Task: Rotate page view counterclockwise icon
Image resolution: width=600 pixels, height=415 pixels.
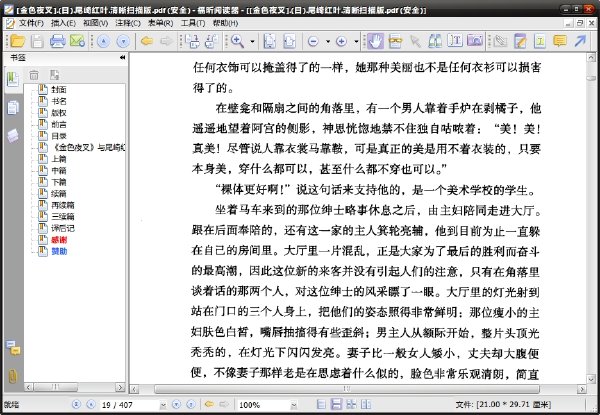Action: coord(212,41)
